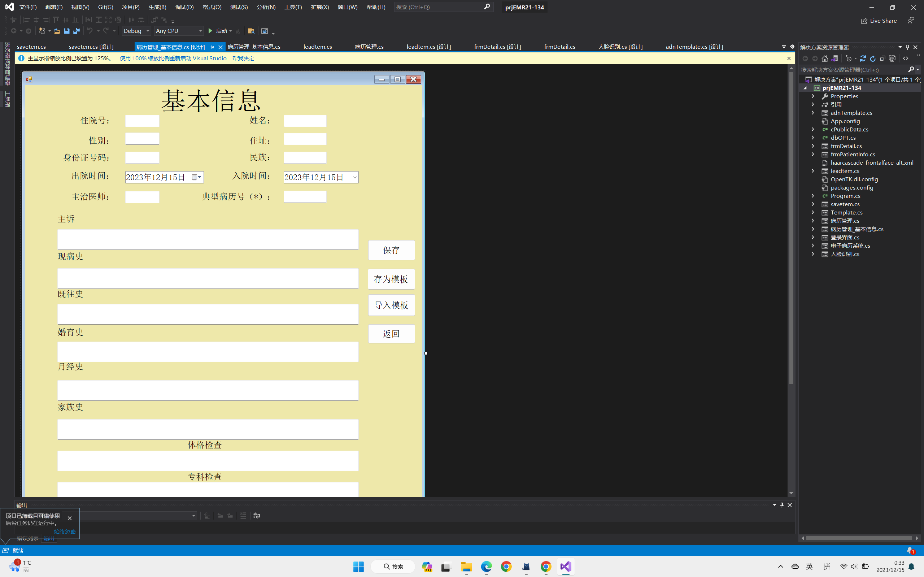Switch views icon in Solution Explorer toolbar
This screenshot has height=577, width=924.
click(834, 58)
